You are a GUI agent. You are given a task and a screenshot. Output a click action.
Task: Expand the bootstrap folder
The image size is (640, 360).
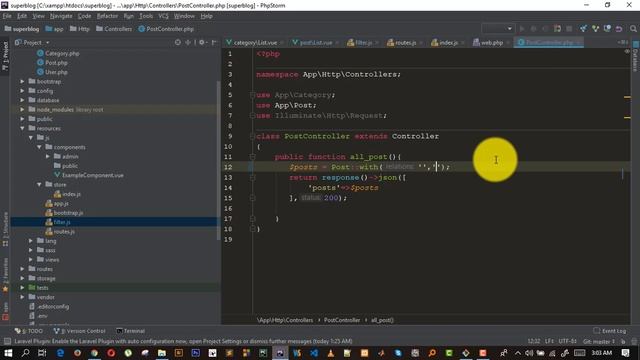[22, 82]
